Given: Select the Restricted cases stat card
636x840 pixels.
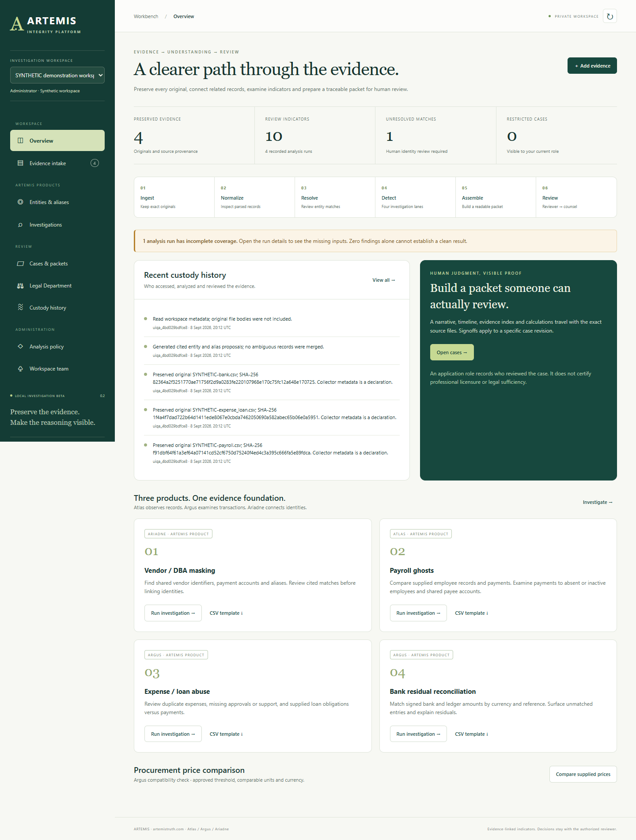Looking at the screenshot, I should pyautogui.click(x=556, y=136).
